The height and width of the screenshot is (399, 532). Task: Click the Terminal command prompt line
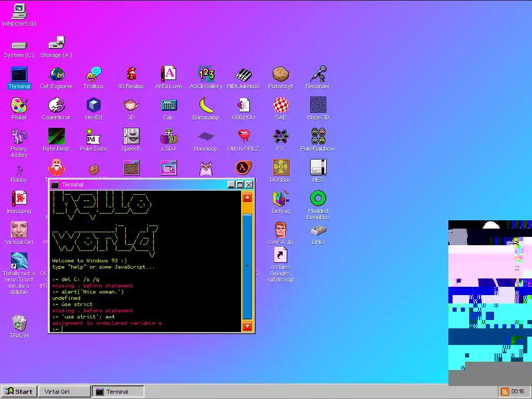146,329
